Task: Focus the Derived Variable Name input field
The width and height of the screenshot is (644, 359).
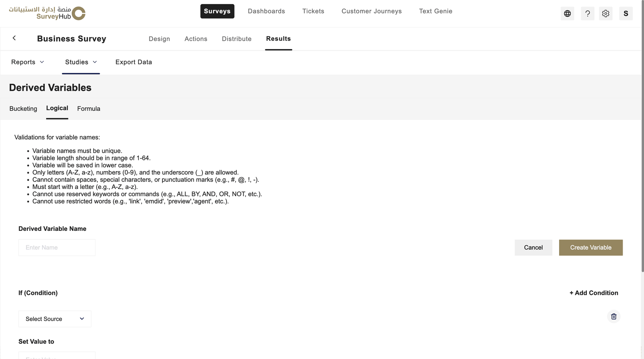Action: tap(57, 247)
